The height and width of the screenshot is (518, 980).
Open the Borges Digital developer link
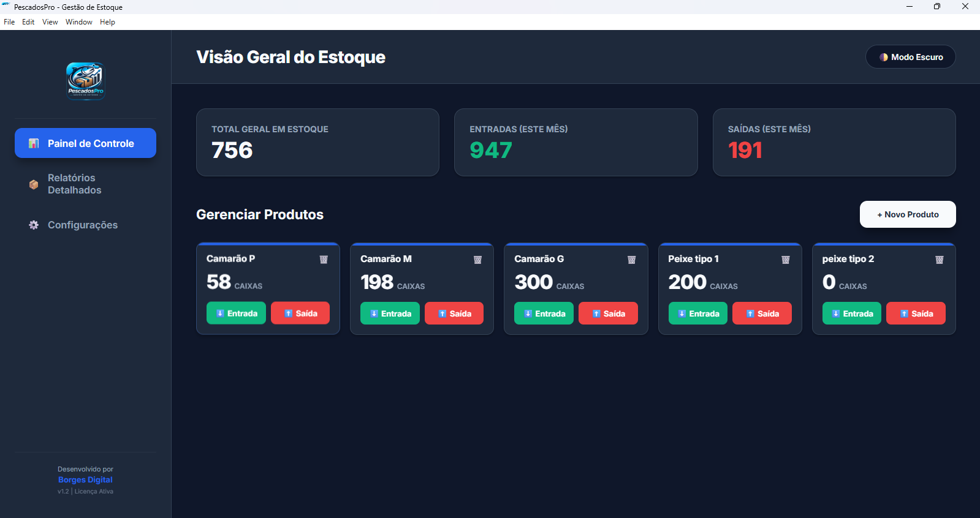85,480
